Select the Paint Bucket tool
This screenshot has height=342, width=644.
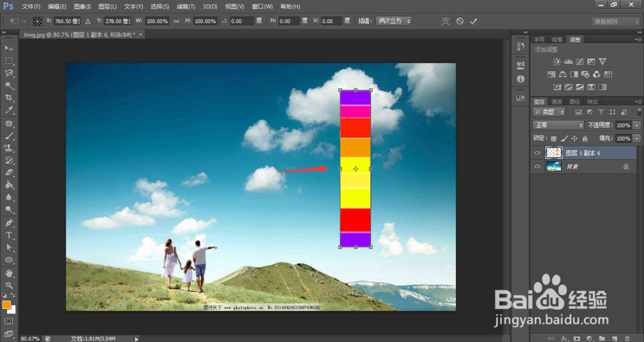point(8,185)
